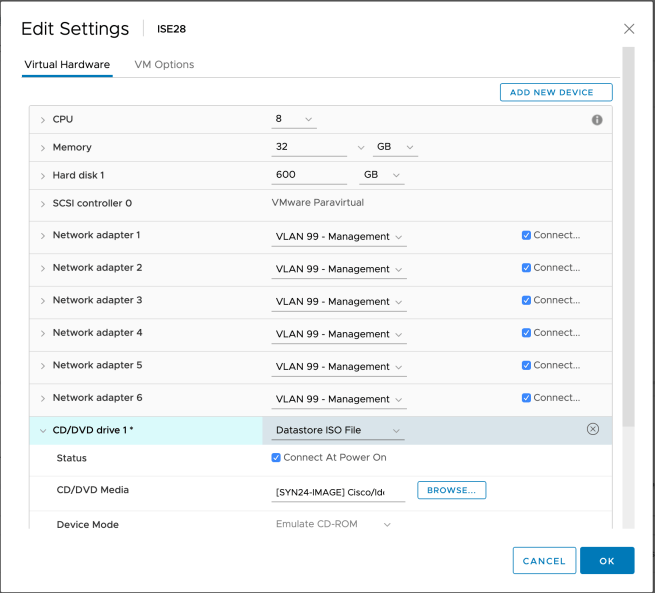Viewport: 655px width, 593px height.
Task: Toggle Connect checkbox for Network adapter 1
Action: pos(526,236)
